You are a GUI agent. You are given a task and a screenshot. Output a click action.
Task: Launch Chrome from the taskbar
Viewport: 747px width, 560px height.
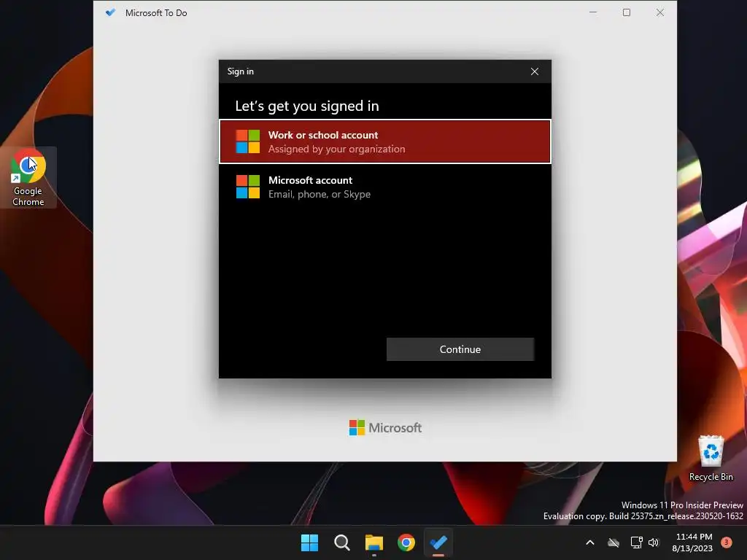pyautogui.click(x=406, y=542)
